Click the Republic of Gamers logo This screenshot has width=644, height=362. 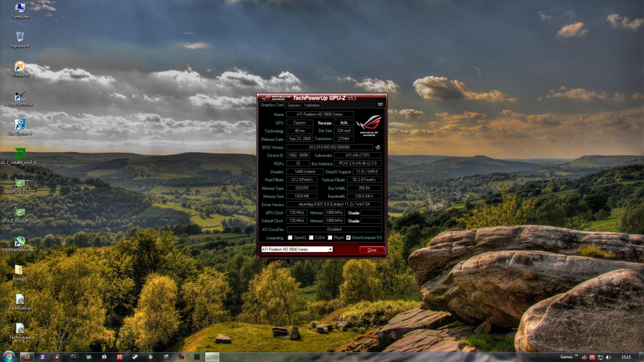tap(369, 125)
